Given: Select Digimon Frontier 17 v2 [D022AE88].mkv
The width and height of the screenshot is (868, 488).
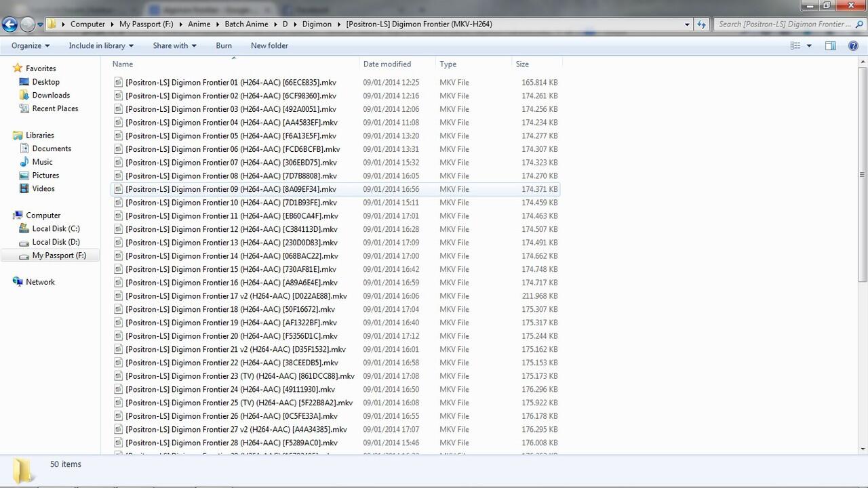Looking at the screenshot, I should pos(236,296).
